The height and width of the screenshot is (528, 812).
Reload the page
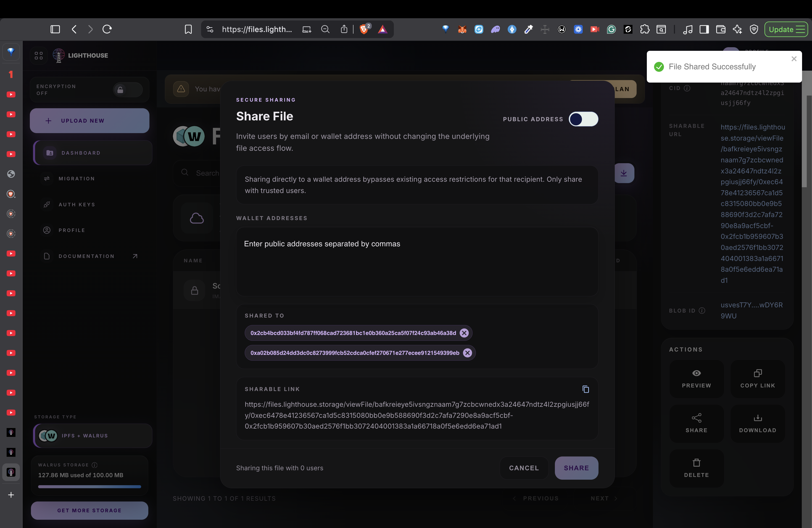point(107,29)
